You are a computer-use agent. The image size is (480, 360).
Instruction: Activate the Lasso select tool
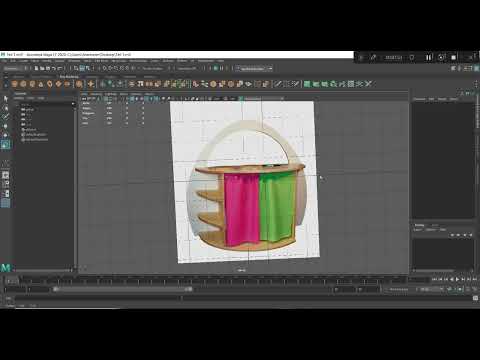coord(5,108)
